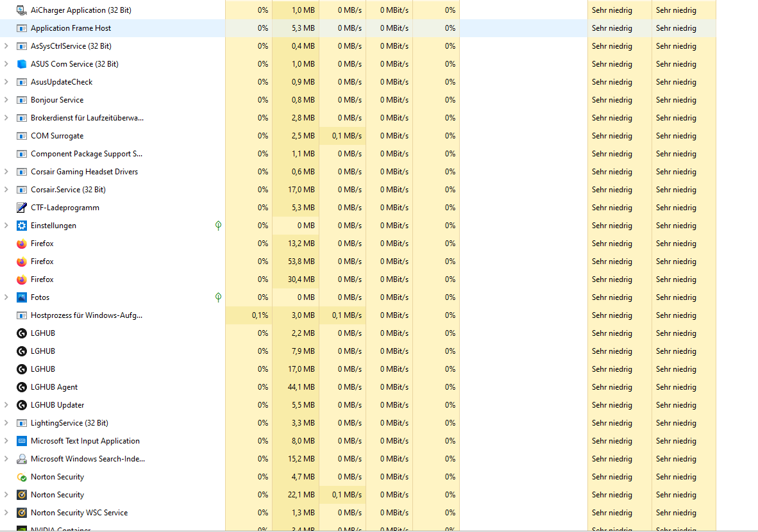Click the LGHUB Updater icon
Screen dimensions: 758x532
point(21,405)
